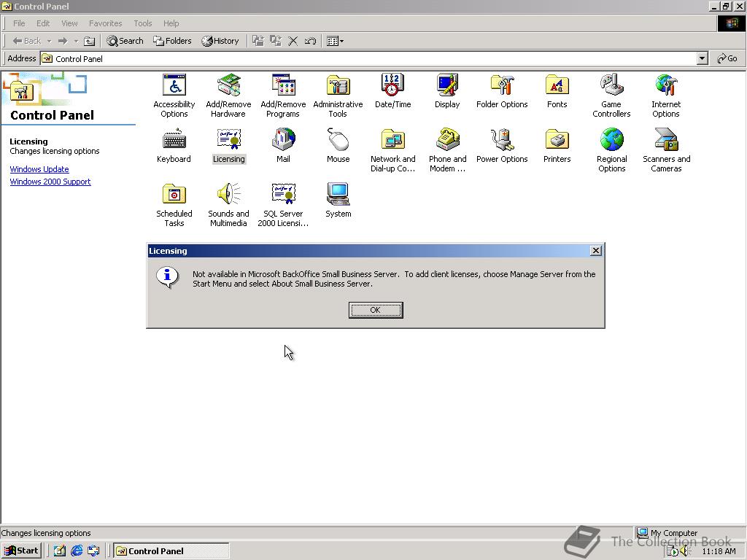Open the Printers folder
747x560 pixels.
point(557,146)
